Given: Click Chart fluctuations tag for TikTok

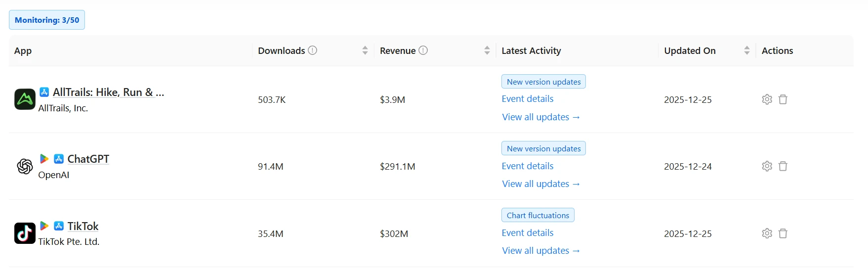Looking at the screenshot, I should 538,215.
